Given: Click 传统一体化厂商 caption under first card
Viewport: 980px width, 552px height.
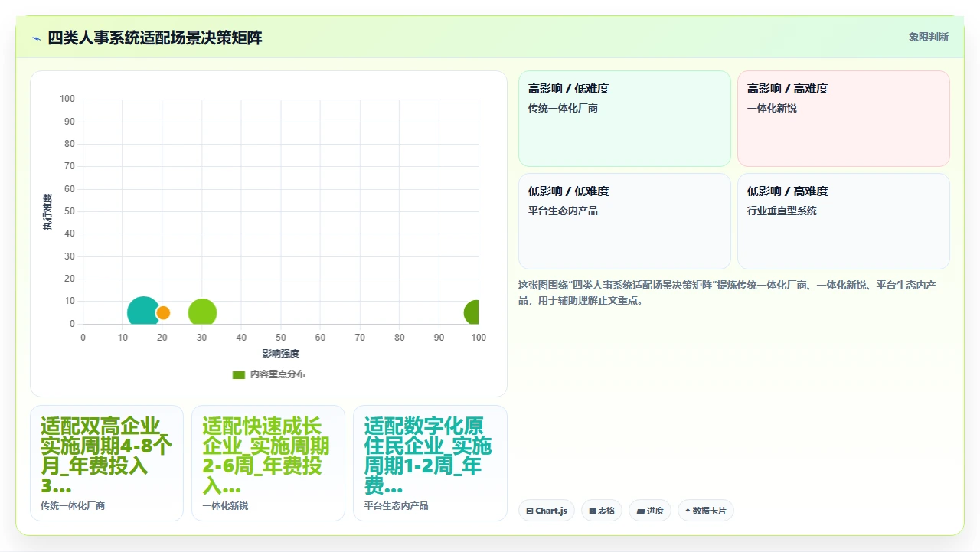Looking at the screenshot, I should [x=73, y=506].
